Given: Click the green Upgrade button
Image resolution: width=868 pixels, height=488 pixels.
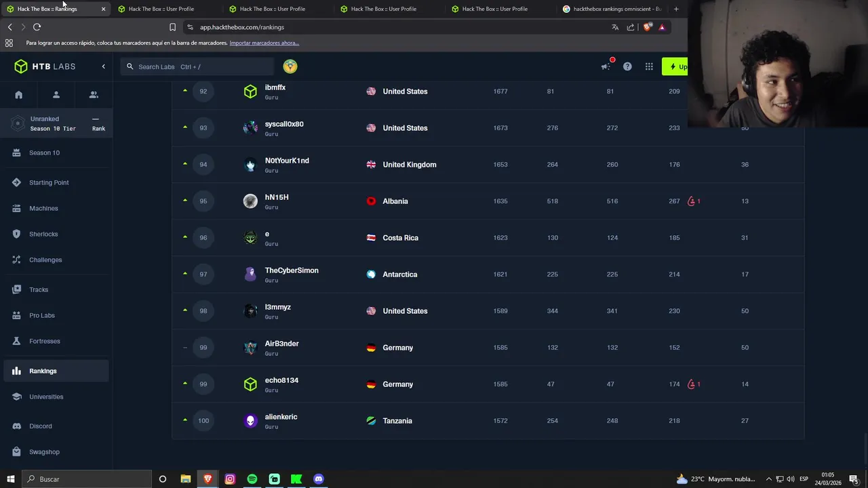Looking at the screenshot, I should [675, 66].
